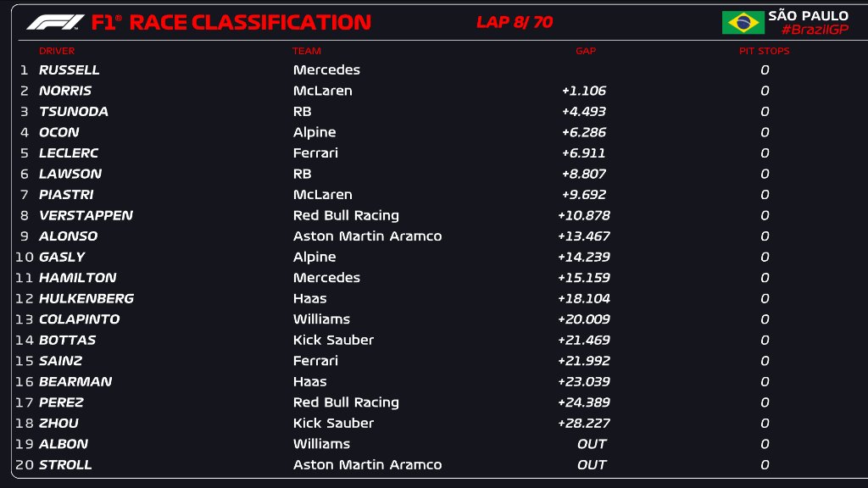Click ALBON's OUT status

pyautogui.click(x=592, y=444)
